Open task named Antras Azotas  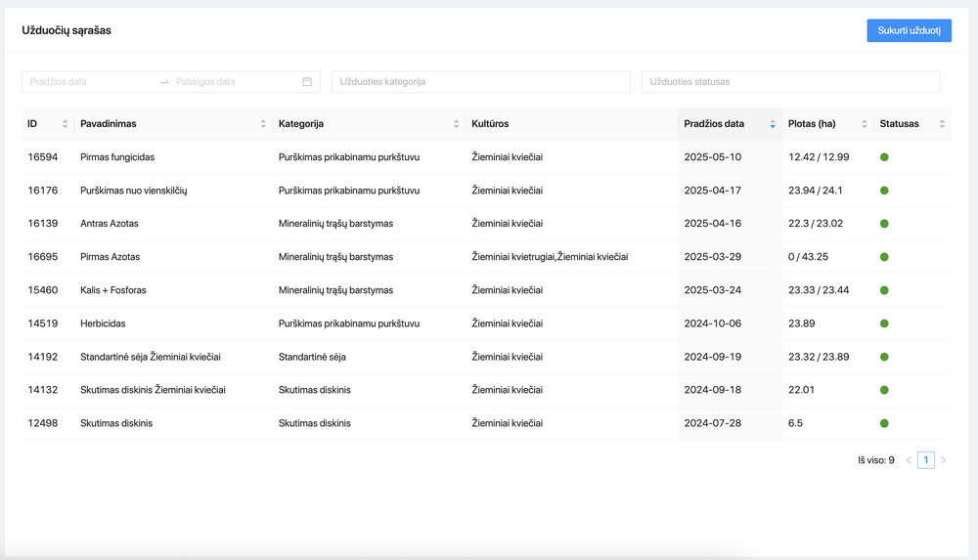click(110, 223)
